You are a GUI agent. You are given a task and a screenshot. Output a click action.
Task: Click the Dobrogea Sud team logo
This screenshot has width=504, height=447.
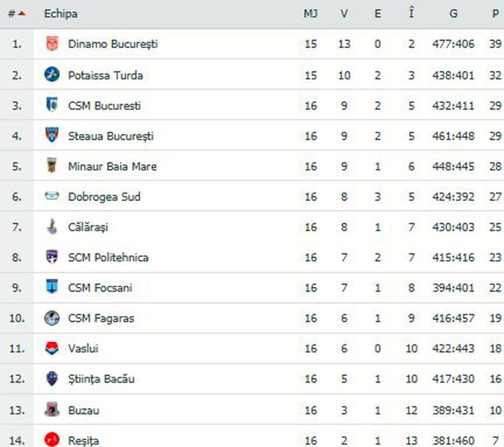point(52,195)
